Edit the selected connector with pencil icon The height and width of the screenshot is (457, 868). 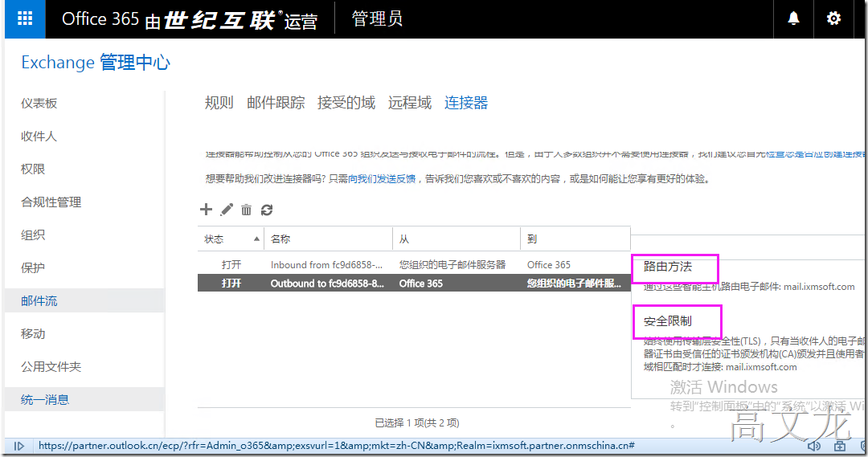(227, 209)
